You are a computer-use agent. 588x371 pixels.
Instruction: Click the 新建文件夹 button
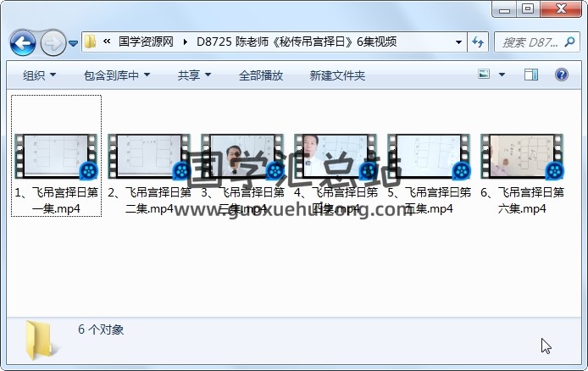337,75
